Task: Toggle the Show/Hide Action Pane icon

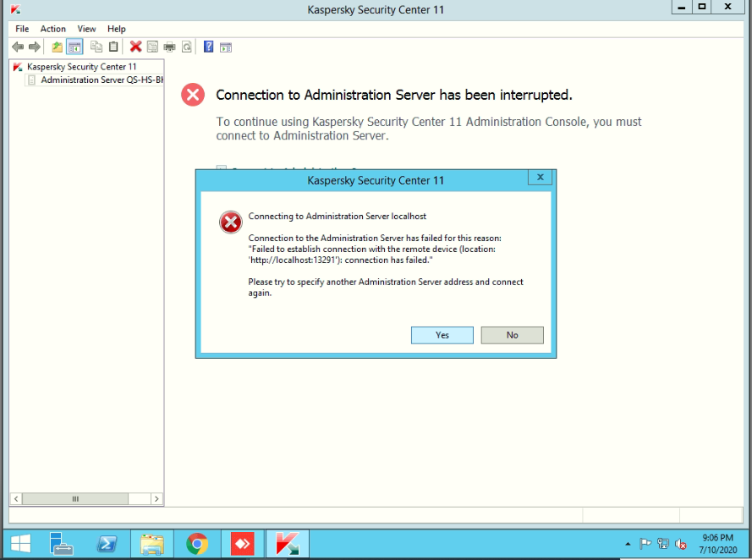Action: tap(226, 47)
